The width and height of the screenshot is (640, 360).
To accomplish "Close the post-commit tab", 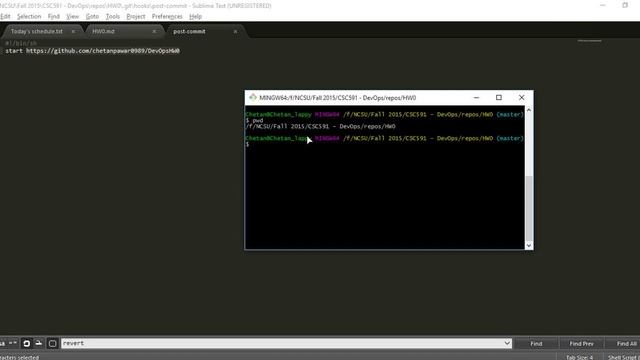I will pyautogui.click(x=235, y=31).
